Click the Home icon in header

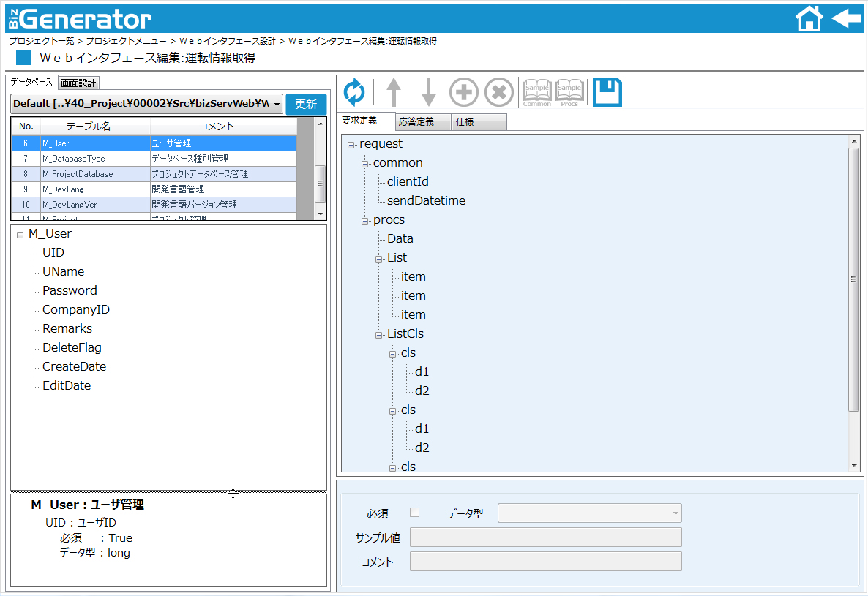[x=809, y=18]
